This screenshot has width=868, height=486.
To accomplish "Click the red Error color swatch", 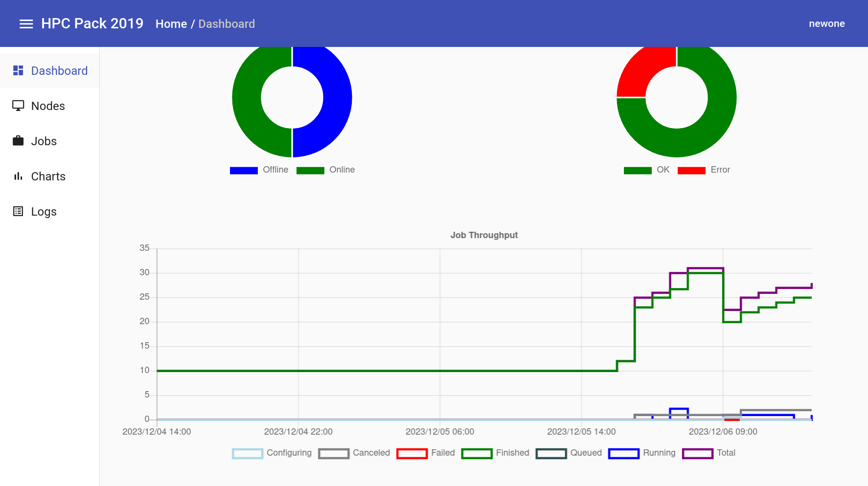I will [691, 170].
